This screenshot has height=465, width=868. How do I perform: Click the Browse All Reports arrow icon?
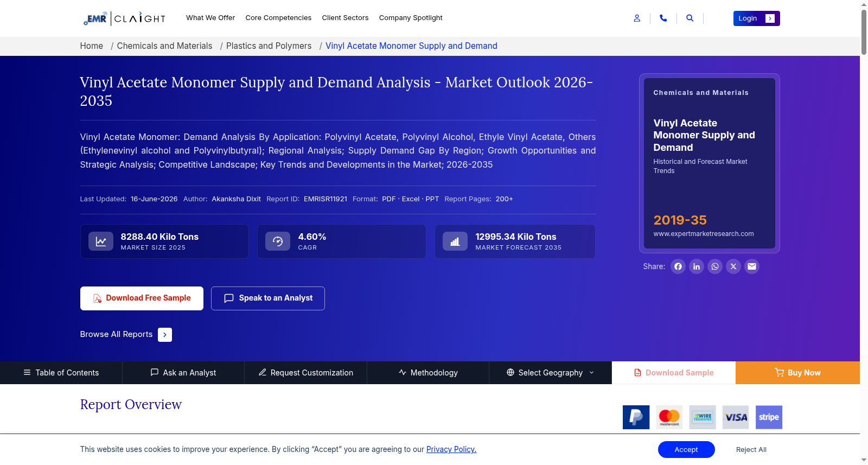[165, 335]
